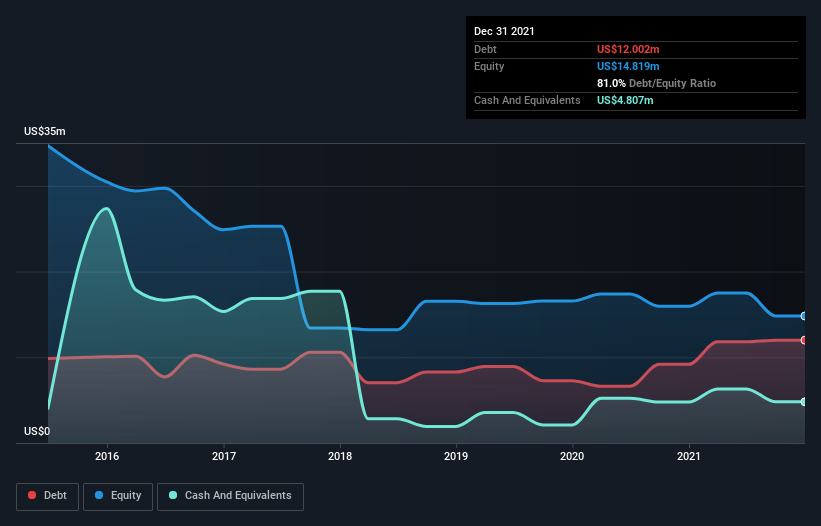821x526 pixels.
Task: Click the US$0 axis label
Action: pos(37,431)
